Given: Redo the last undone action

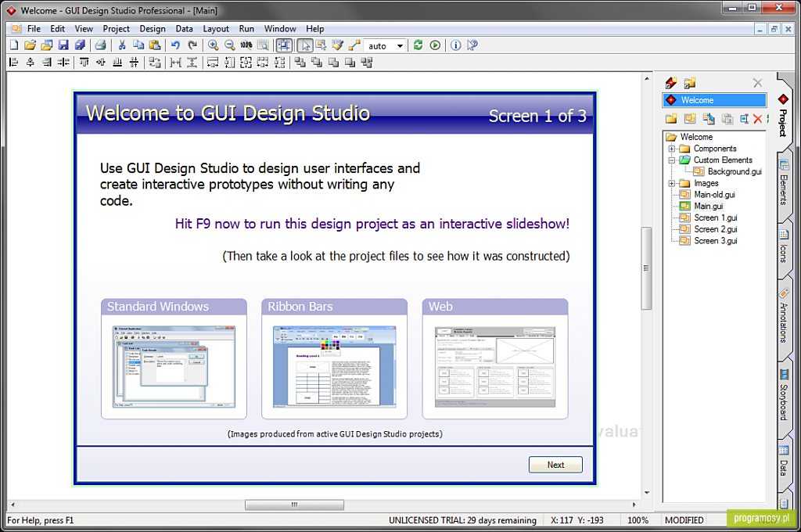Looking at the screenshot, I should click(x=192, y=45).
